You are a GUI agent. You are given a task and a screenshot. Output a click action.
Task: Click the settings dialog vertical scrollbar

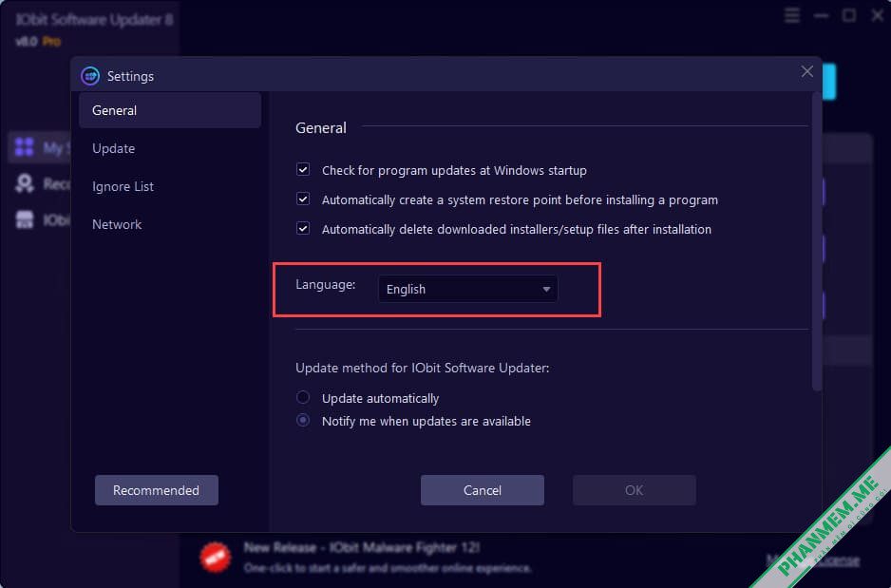(817, 241)
